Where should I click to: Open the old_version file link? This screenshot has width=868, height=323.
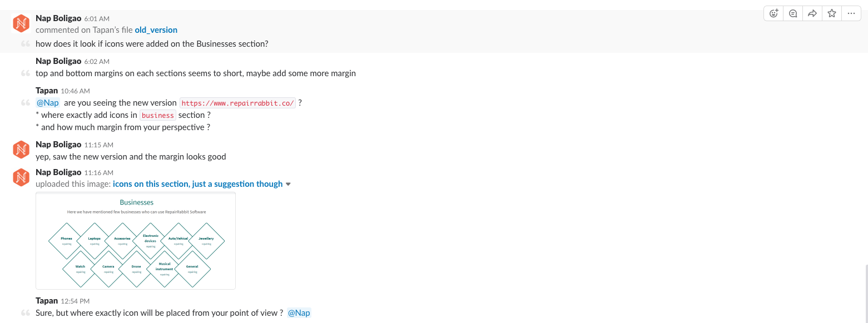click(x=156, y=30)
